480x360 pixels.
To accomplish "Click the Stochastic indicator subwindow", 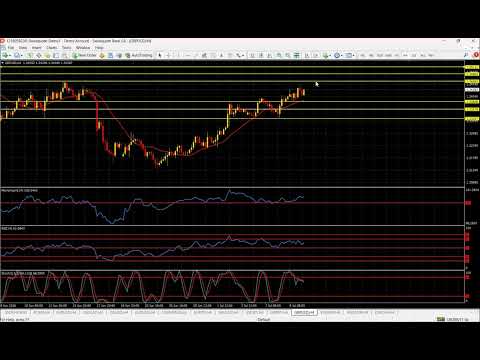I will click(x=232, y=287).
